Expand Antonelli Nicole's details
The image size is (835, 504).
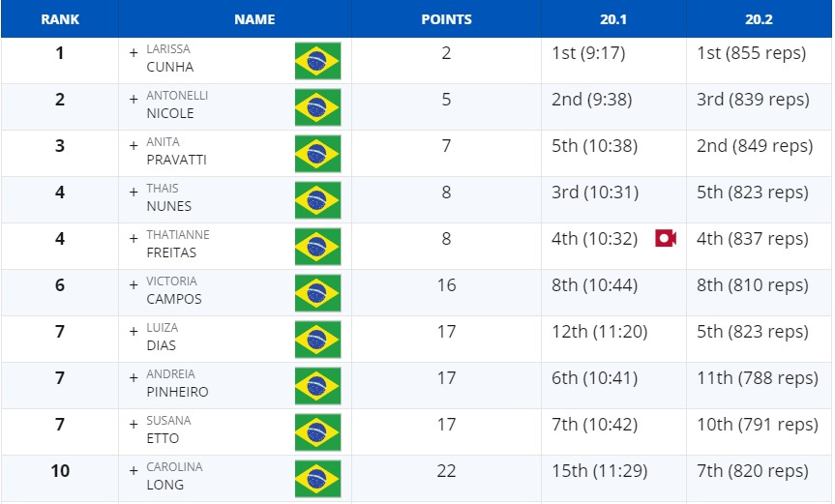(x=134, y=99)
